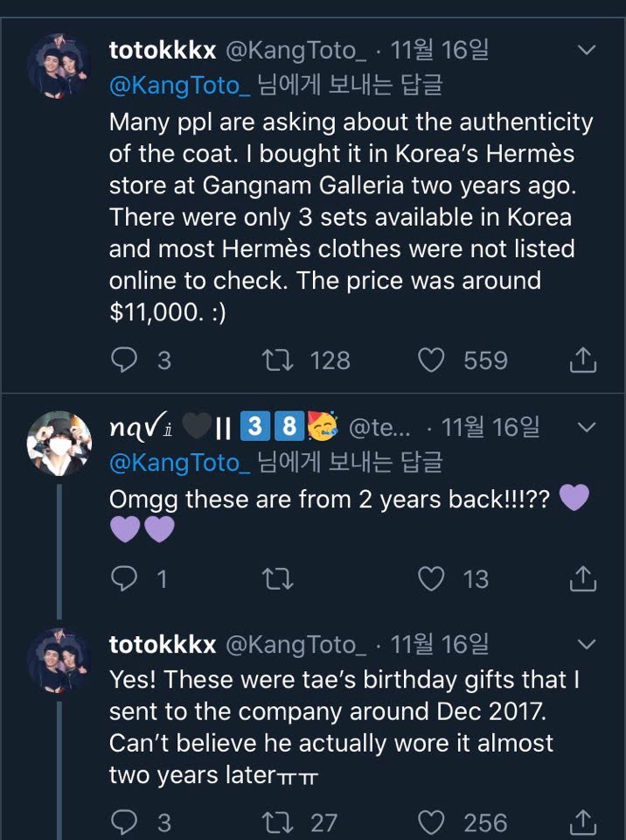
Task: Open totokkkx username on the bottom tweet
Action: click(163, 645)
